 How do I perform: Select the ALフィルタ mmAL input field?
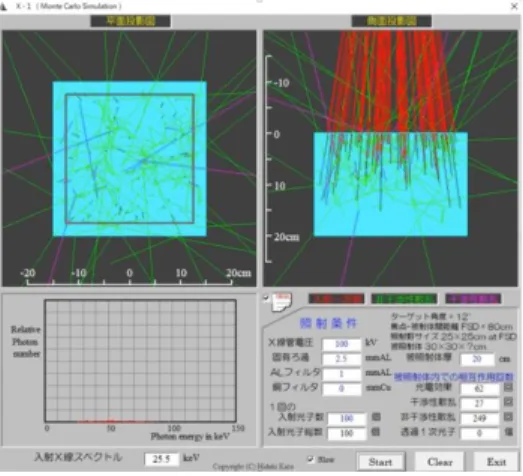pyautogui.click(x=342, y=374)
